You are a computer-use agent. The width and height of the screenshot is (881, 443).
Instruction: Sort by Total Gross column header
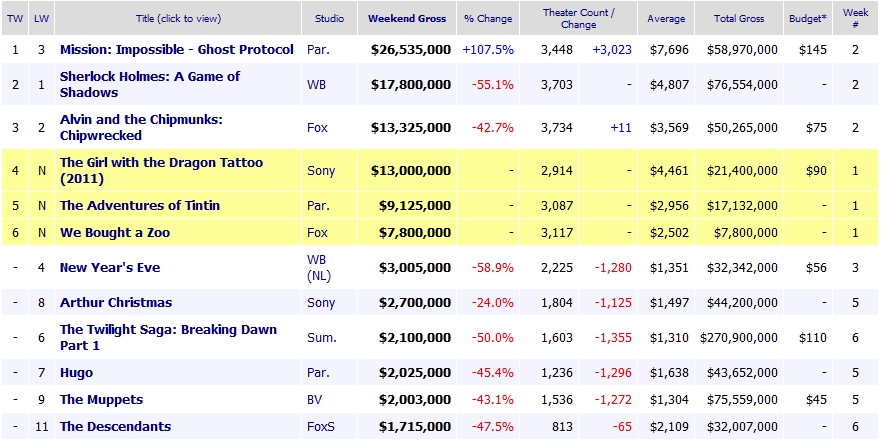point(739,19)
